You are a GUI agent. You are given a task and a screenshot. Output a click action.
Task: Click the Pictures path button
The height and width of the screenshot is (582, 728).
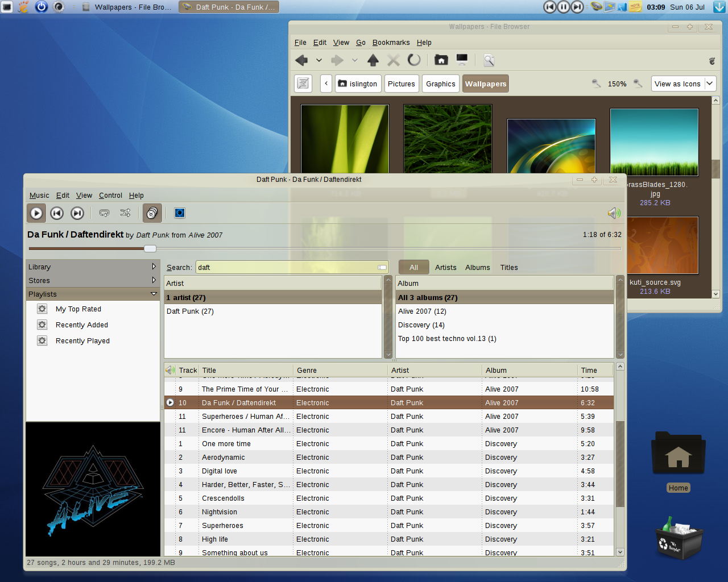402,84
